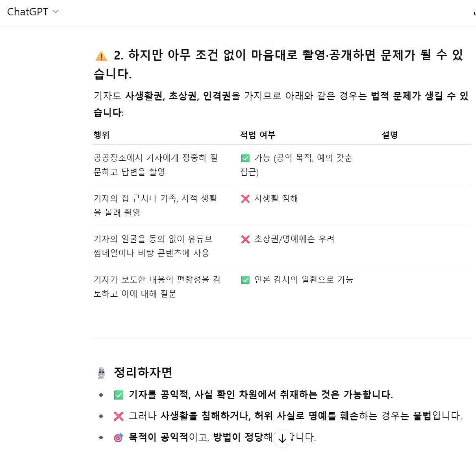Click red X in second summary bullet

pos(119,416)
